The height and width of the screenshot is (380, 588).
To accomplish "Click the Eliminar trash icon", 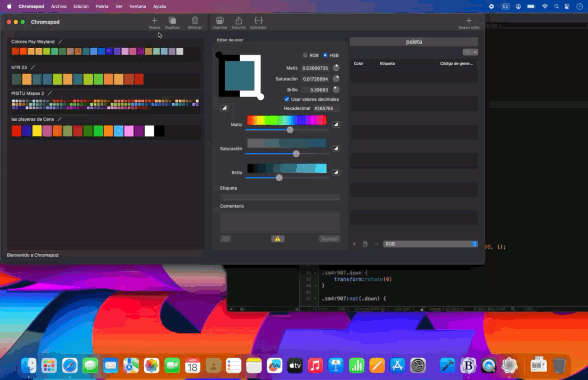I will tap(195, 21).
